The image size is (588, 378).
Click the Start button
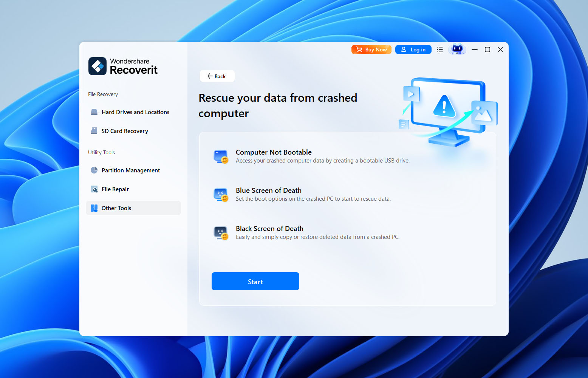255,281
